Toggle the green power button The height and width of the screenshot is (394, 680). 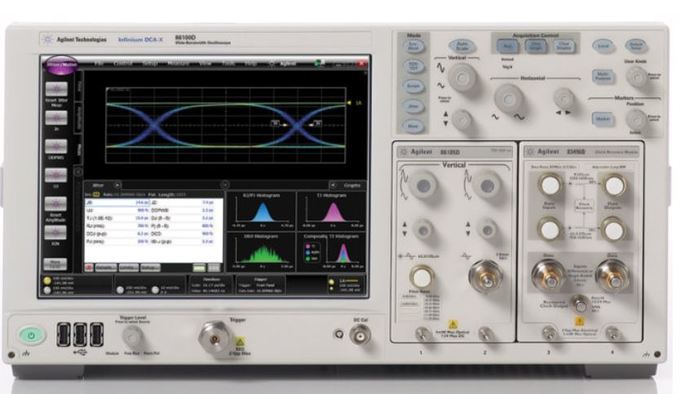click(31, 335)
